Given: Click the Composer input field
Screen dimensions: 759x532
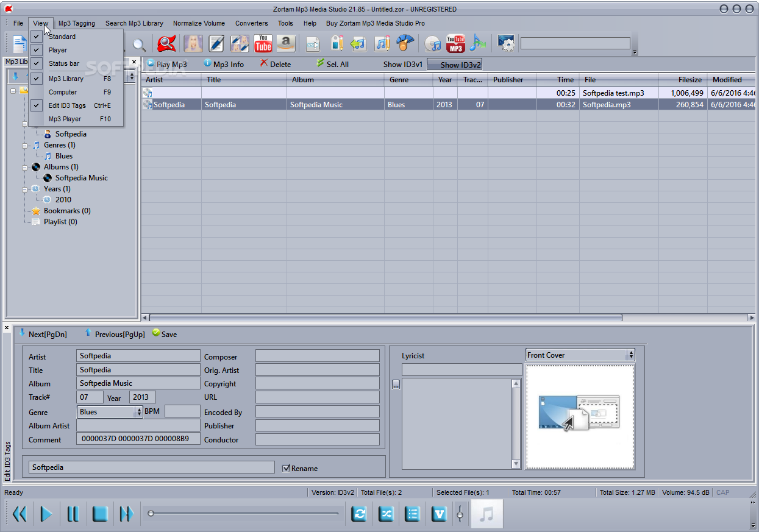Looking at the screenshot, I should point(317,356).
